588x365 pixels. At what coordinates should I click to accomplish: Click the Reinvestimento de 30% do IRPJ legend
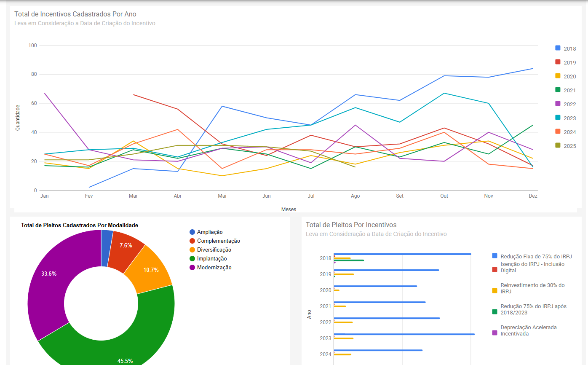tap(532, 288)
